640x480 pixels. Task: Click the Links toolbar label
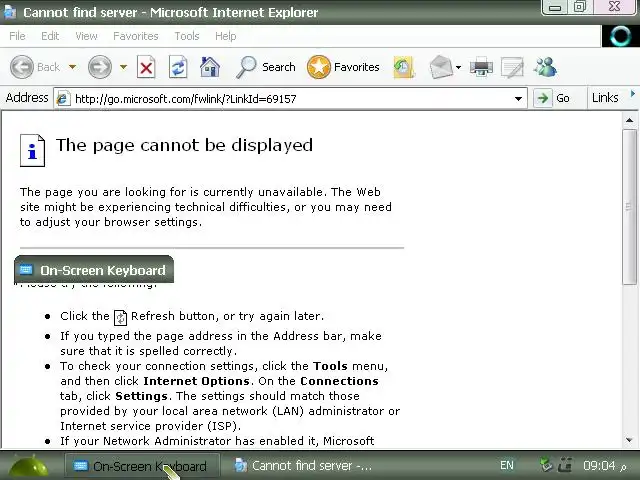pos(605,98)
